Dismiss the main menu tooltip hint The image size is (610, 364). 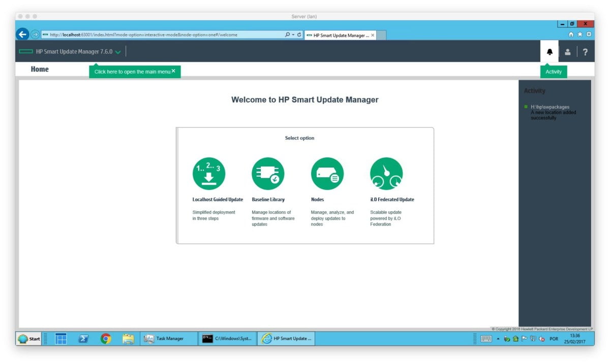(x=173, y=71)
